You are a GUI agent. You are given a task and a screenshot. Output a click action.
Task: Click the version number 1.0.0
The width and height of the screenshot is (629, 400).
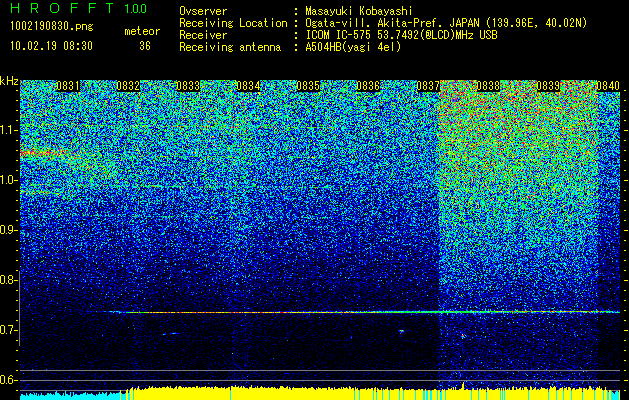[x=135, y=9]
